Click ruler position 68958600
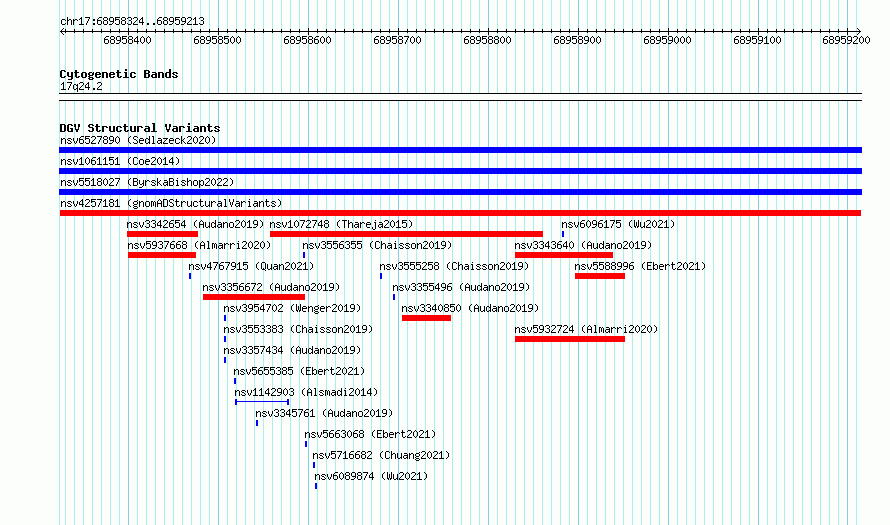Viewport: 890px width, 525px height. (x=307, y=40)
